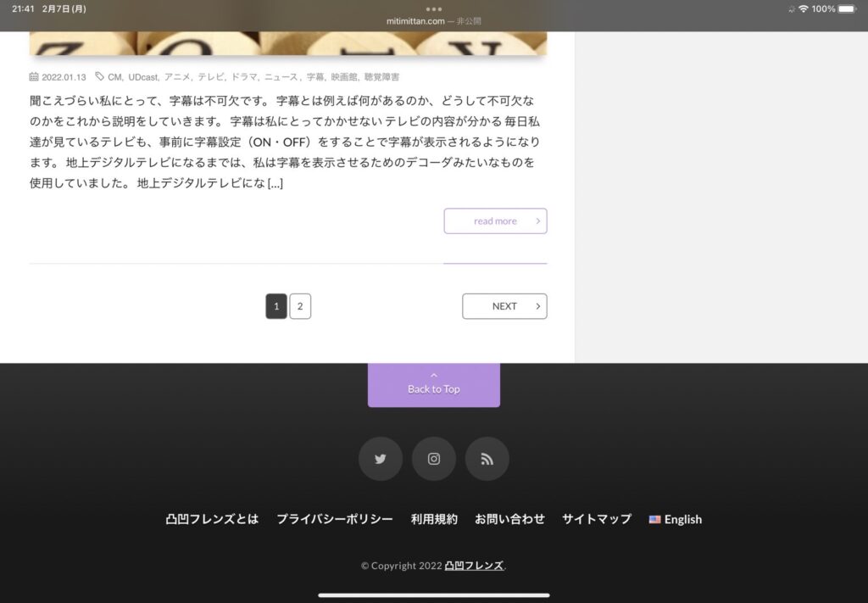The height and width of the screenshot is (603, 868).
Task: Tap the 21:41 clock in status bar
Action: [x=23, y=8]
